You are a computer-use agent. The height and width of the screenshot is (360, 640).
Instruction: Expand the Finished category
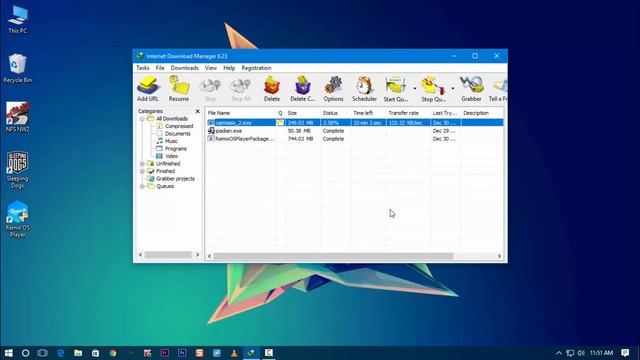142,171
